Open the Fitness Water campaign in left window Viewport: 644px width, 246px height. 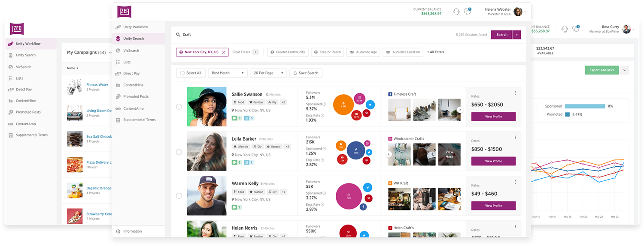97,85
